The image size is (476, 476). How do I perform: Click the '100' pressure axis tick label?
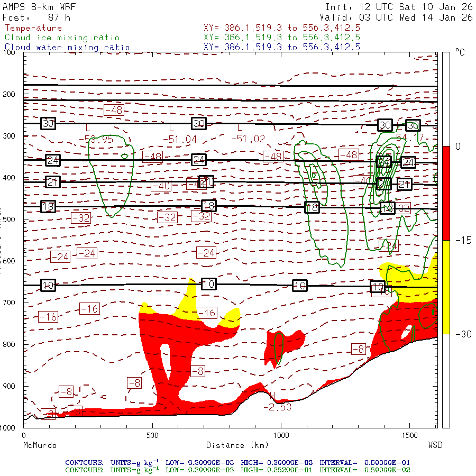coord(9,52)
